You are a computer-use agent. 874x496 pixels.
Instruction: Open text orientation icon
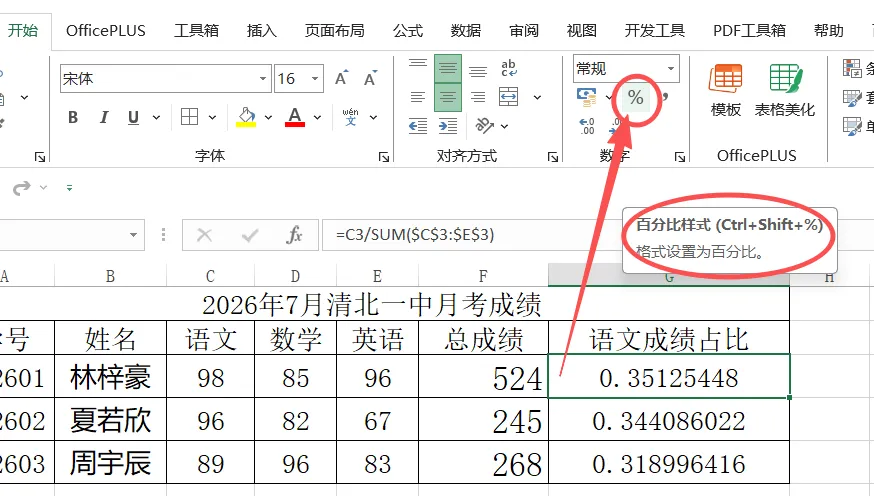tap(484, 126)
